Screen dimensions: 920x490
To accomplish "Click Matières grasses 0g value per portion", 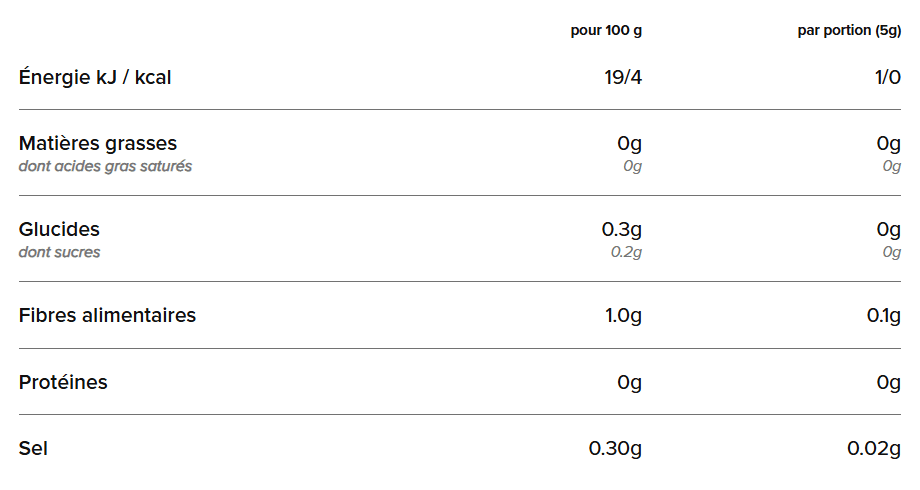I will pyautogui.click(x=888, y=144).
